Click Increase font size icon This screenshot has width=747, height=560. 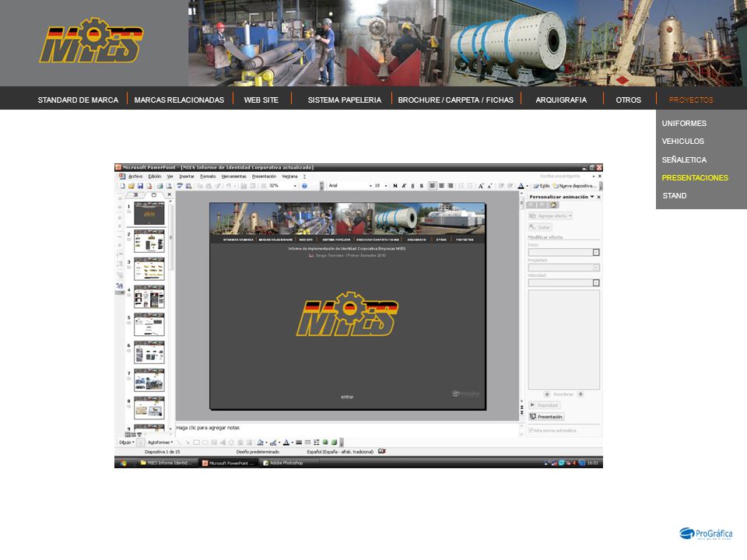(x=481, y=186)
